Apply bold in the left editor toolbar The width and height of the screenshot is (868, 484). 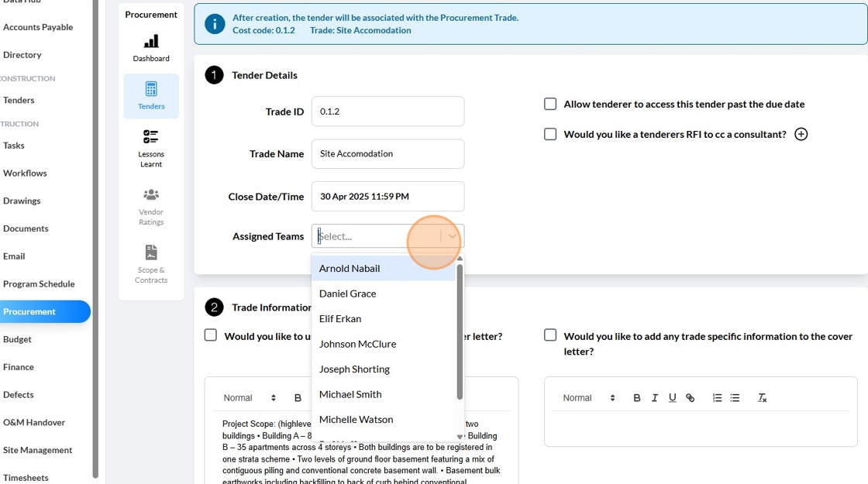pos(298,398)
